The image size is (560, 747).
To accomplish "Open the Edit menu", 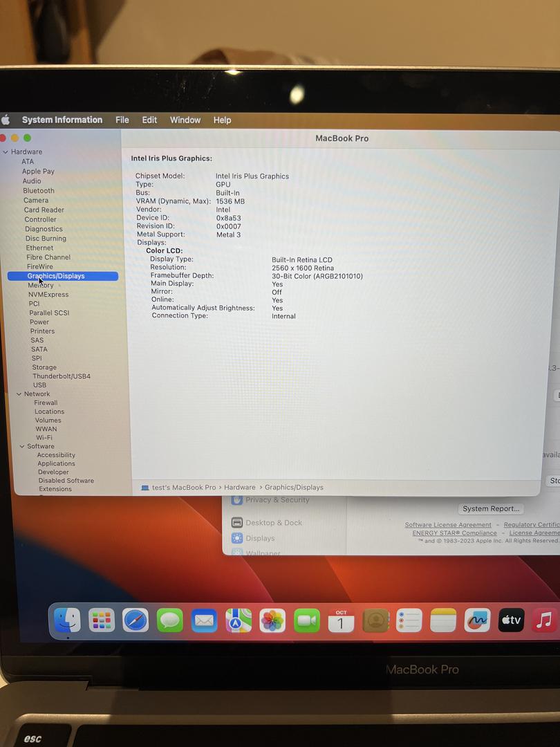I will pyautogui.click(x=149, y=120).
